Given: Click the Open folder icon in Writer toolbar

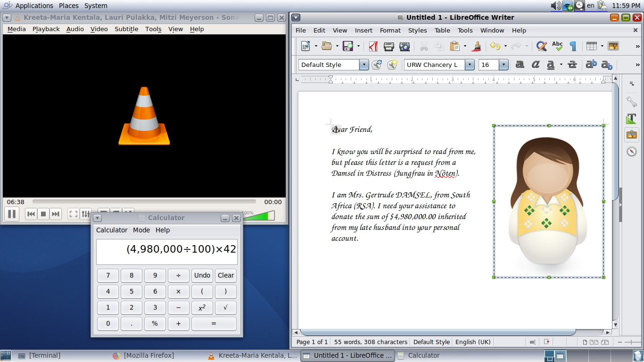Looking at the screenshot, I should [x=327, y=46].
